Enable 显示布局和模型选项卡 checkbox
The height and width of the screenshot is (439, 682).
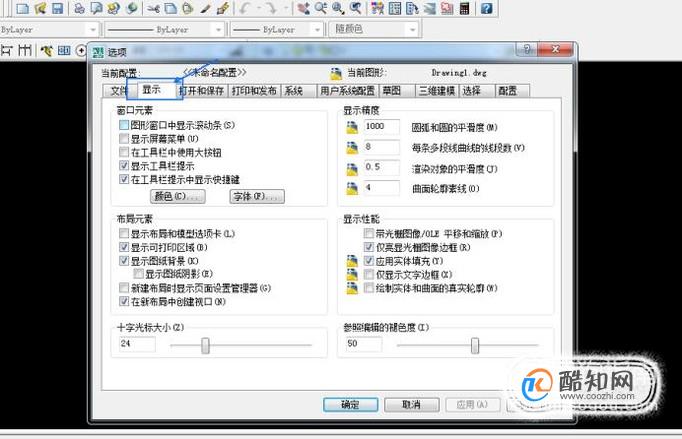pyautogui.click(x=124, y=234)
